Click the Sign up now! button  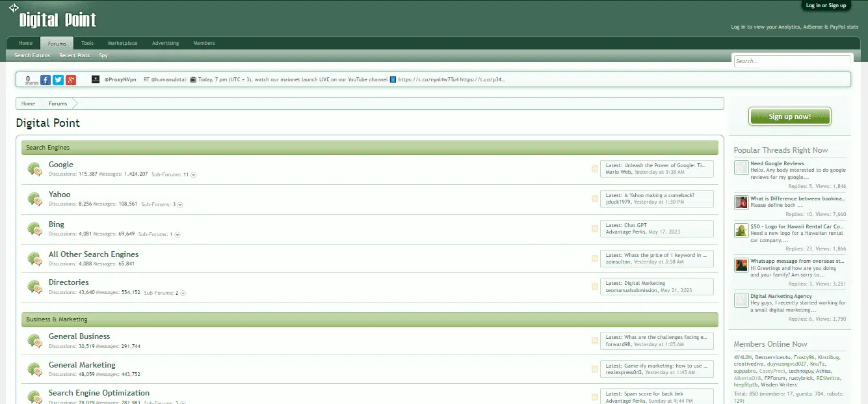pos(790,116)
